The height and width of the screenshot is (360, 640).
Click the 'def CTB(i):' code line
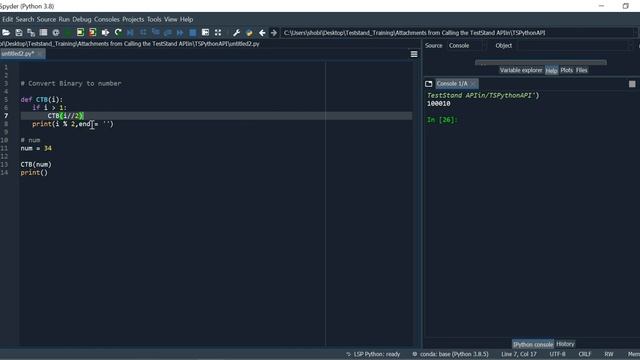[x=42, y=100]
